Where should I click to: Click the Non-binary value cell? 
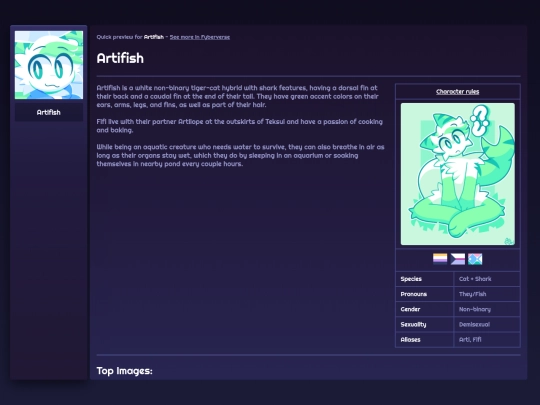coord(487,309)
